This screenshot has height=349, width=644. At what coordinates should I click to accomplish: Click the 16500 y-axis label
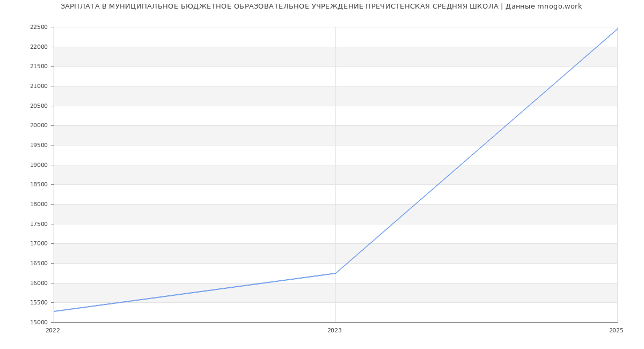39,264
